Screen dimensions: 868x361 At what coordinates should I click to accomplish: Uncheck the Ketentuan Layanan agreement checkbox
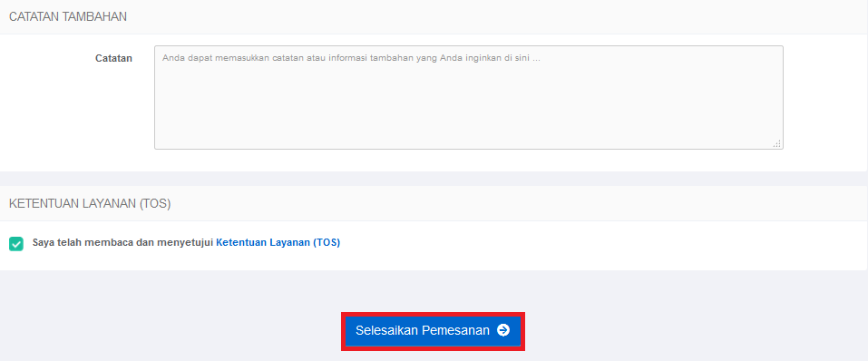pos(16,244)
